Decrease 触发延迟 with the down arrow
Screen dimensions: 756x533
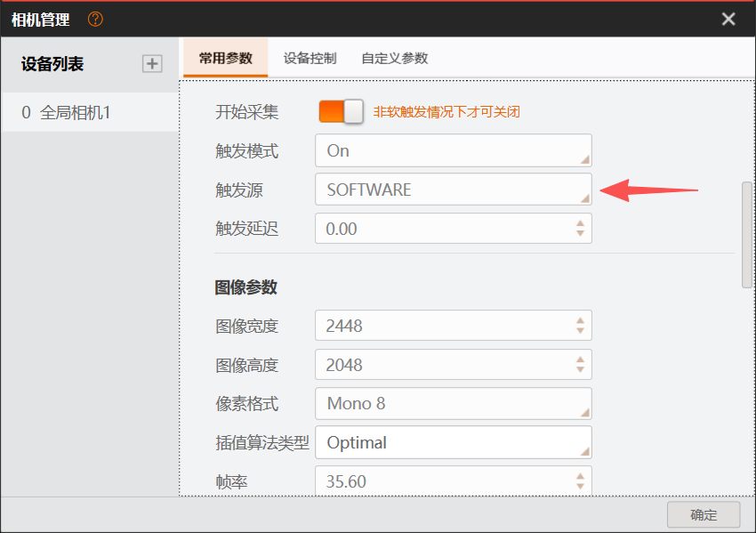(580, 234)
